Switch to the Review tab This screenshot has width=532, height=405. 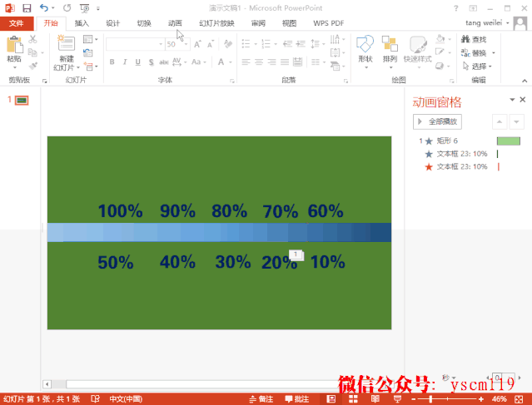(x=259, y=23)
